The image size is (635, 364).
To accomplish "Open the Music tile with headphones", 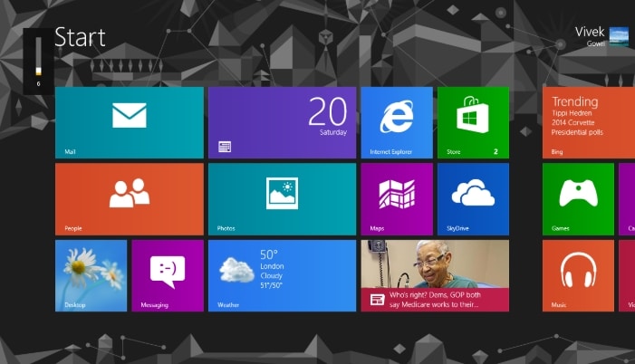I will point(577,275).
